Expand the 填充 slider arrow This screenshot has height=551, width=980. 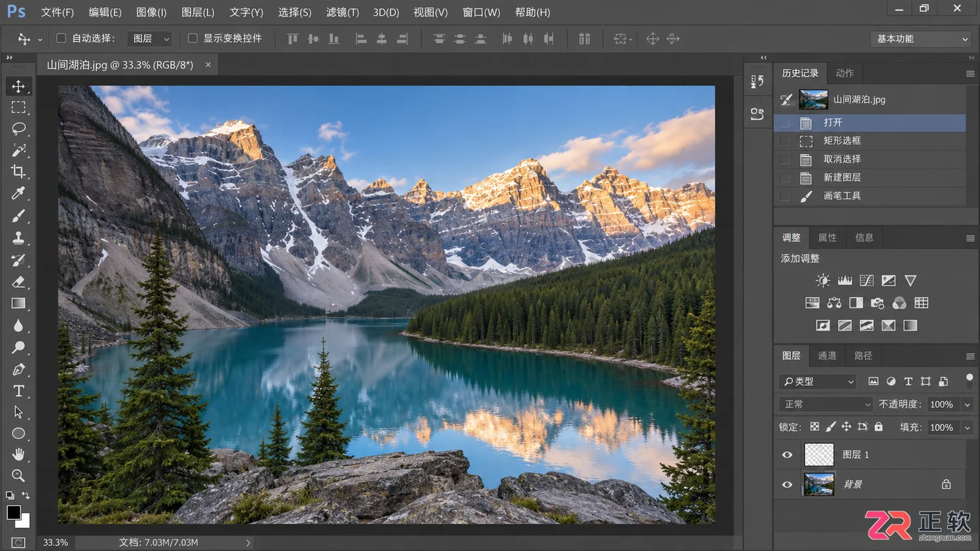pyautogui.click(x=967, y=428)
